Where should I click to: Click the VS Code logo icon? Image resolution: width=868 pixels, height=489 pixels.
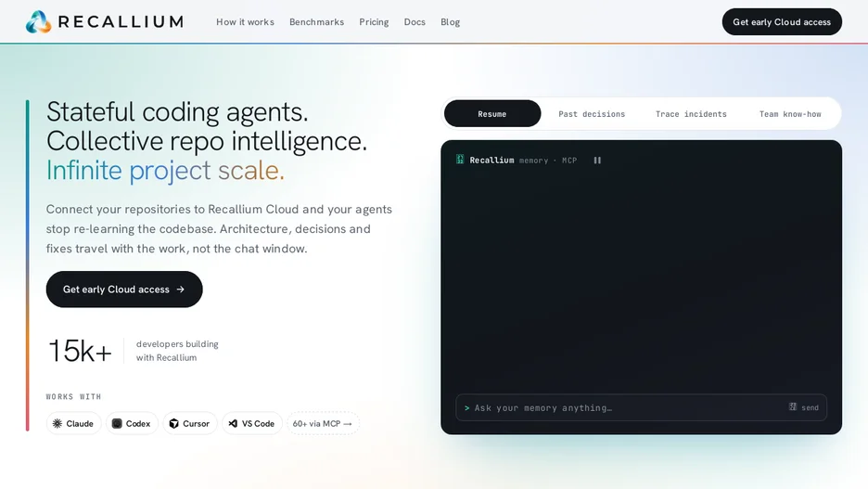coord(233,423)
